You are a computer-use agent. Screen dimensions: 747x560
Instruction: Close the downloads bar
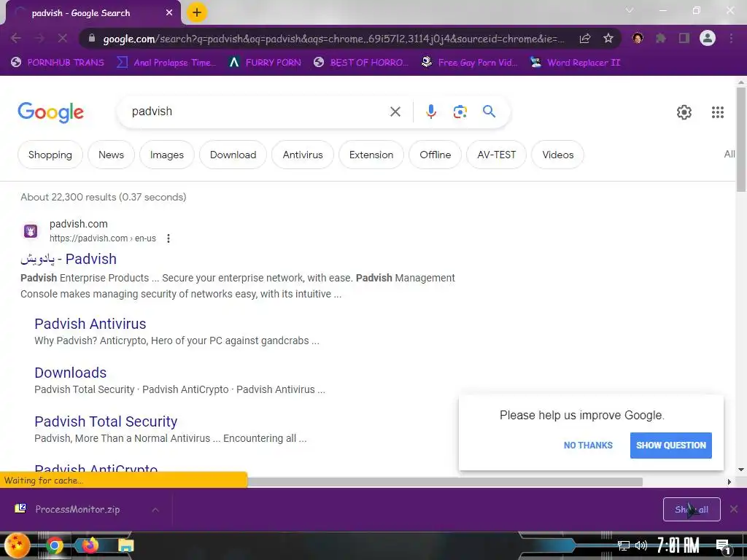coord(734,509)
